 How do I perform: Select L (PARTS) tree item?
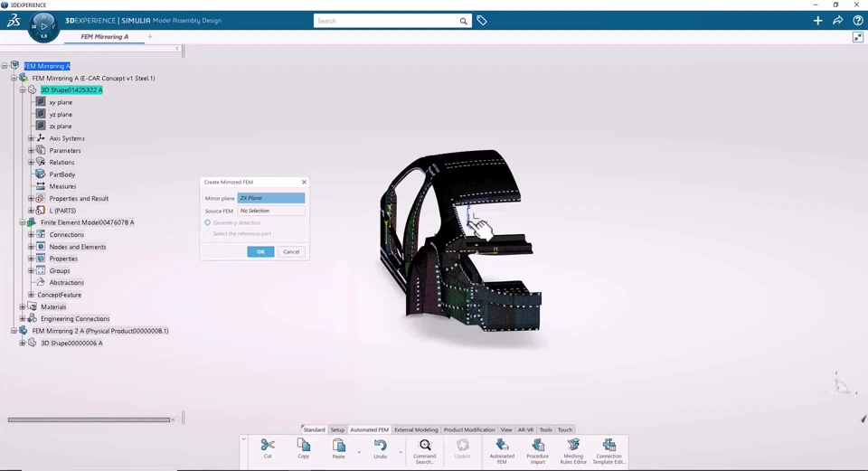click(62, 211)
